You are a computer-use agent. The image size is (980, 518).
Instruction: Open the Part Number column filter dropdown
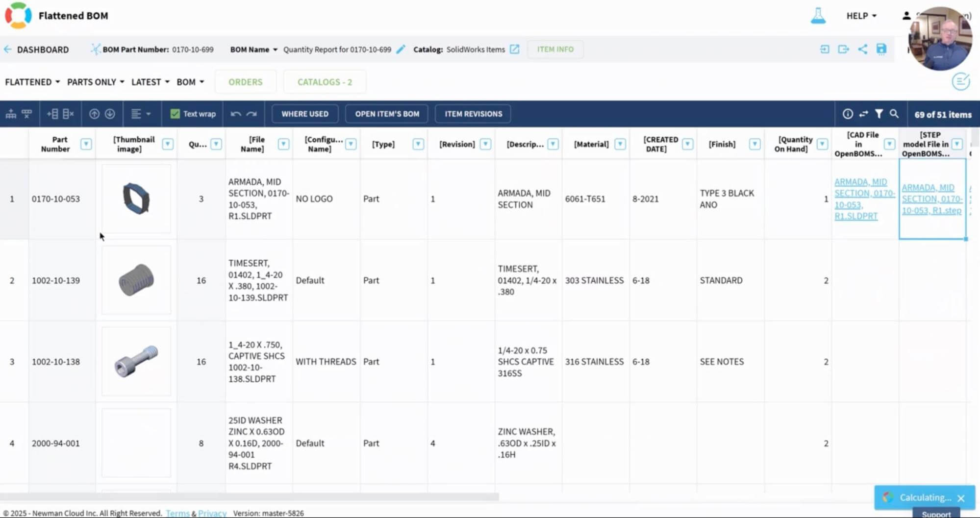coord(86,144)
